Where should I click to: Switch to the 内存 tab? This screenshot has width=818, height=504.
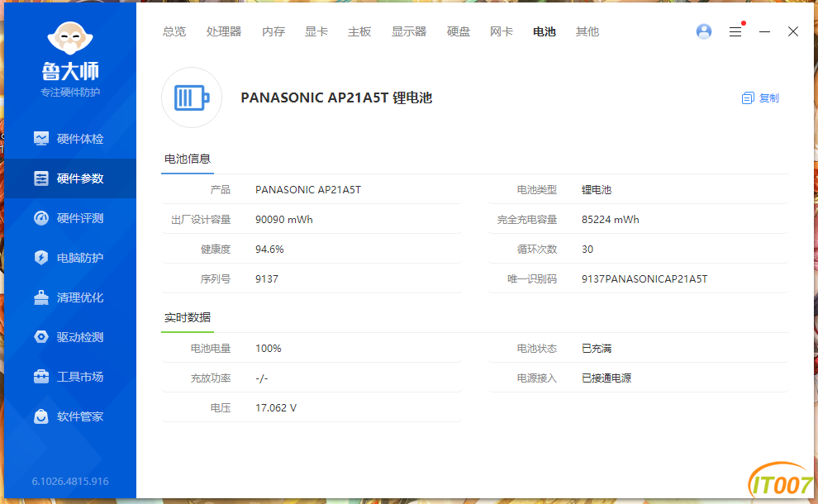273,32
